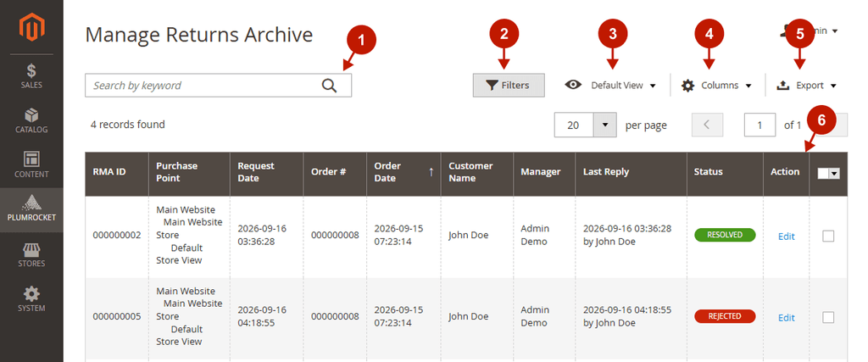Sort by Order # column
868x362 pixels.
pos(335,174)
